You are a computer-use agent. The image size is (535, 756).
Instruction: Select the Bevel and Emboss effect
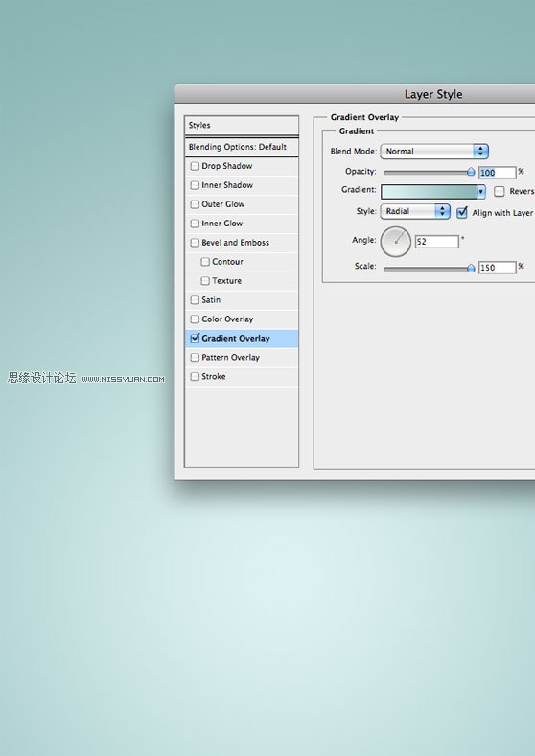(242, 243)
